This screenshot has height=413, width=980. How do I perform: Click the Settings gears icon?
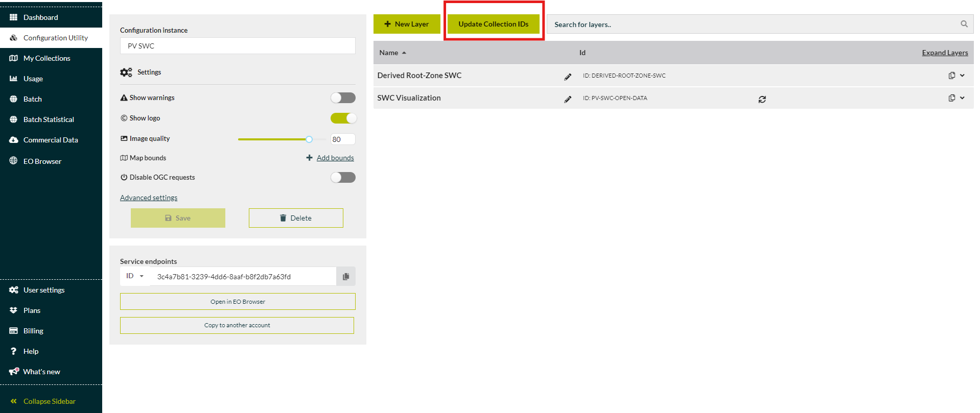(x=126, y=72)
